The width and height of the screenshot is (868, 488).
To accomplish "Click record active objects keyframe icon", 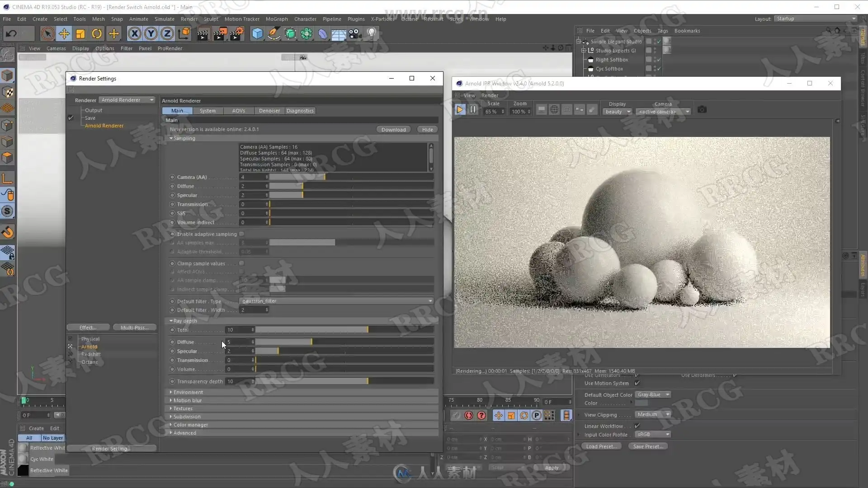I will 469,416.
